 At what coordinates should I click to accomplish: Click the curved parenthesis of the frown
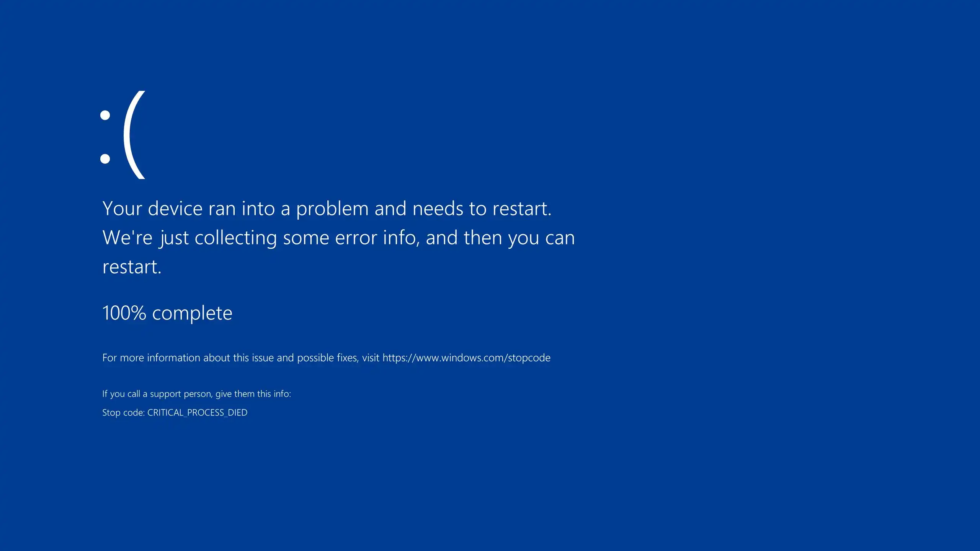(x=134, y=135)
